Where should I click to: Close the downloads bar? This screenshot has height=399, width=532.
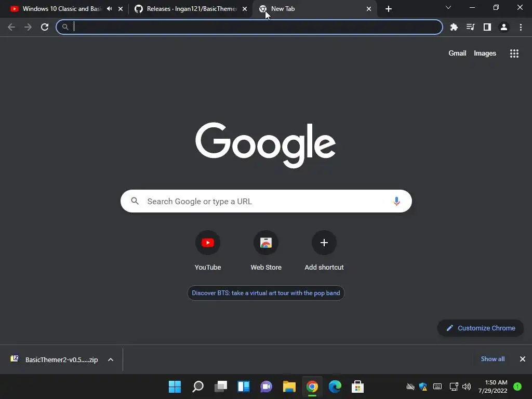click(x=523, y=359)
